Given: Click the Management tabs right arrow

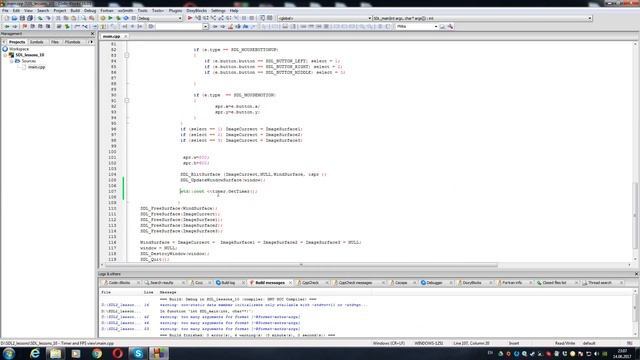Looking at the screenshot, I should 91,42.
